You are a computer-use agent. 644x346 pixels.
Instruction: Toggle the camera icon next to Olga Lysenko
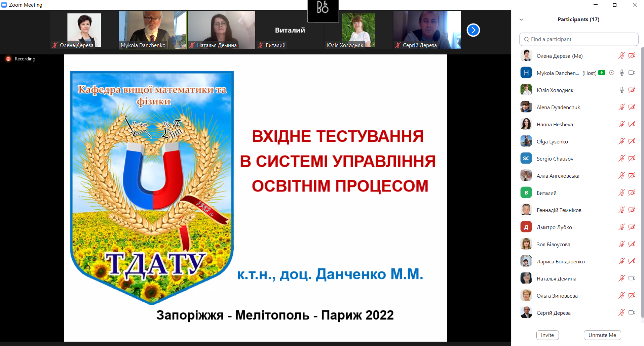[x=632, y=141]
